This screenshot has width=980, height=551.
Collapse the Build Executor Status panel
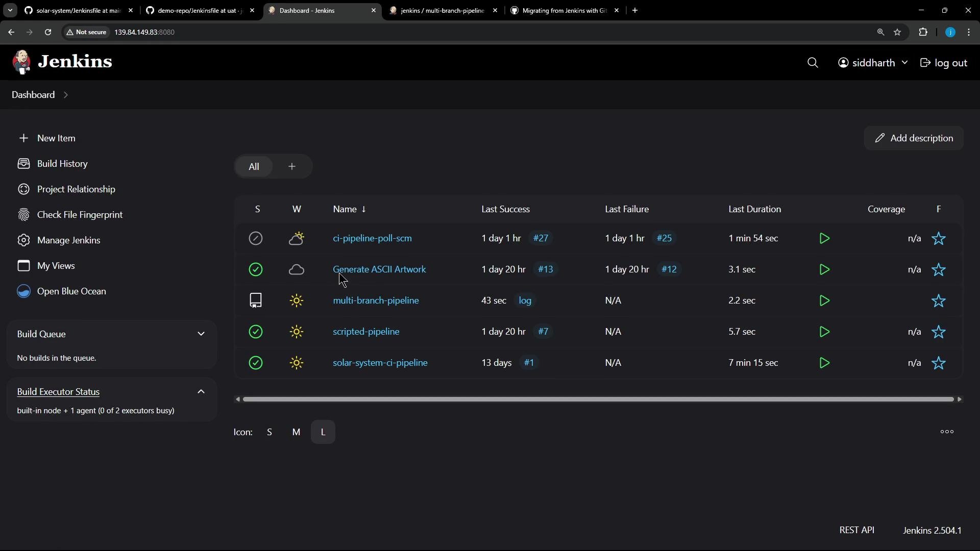[201, 392]
